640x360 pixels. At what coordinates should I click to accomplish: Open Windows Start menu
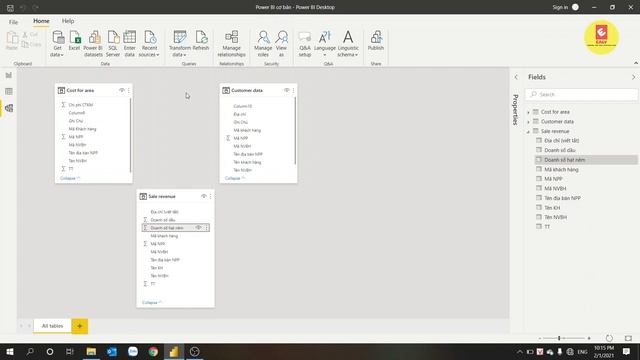10,351
